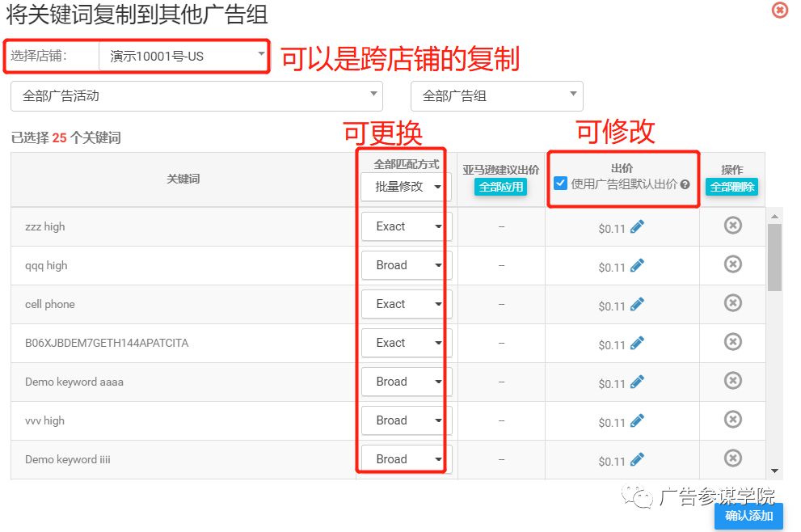Screen dimensions: 801x532
Task: Click $0.11 bid in vvv high row
Action: pyautogui.click(x=612, y=423)
